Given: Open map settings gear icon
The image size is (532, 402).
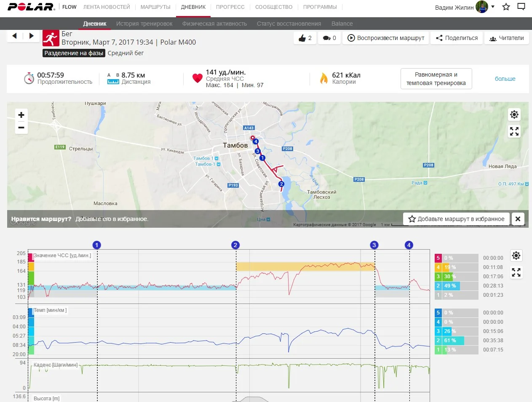Looking at the screenshot, I should click(514, 114).
